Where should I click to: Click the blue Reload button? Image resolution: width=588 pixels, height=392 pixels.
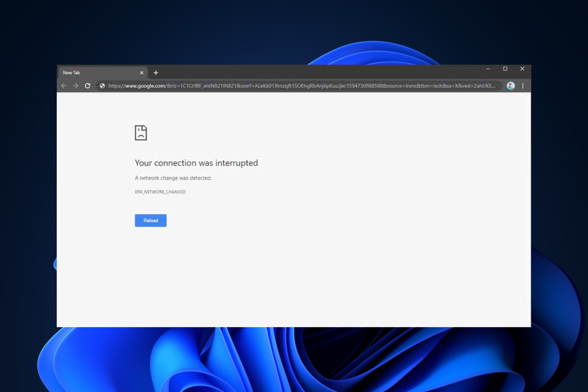(x=151, y=221)
